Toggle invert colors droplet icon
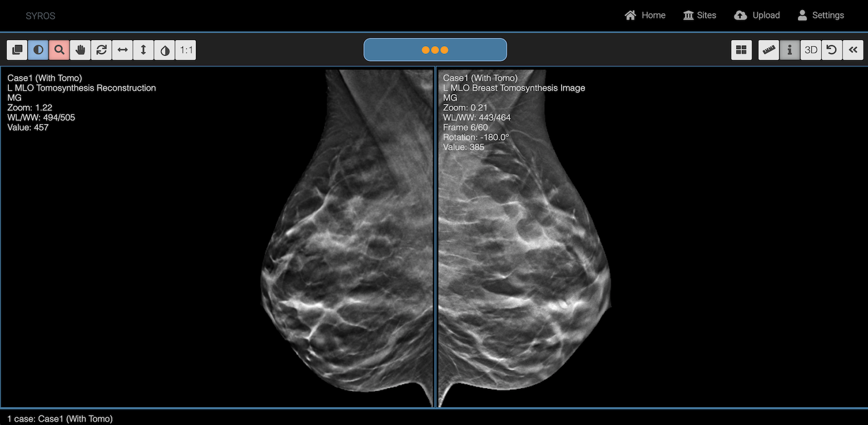The height and width of the screenshot is (425, 868). point(165,50)
